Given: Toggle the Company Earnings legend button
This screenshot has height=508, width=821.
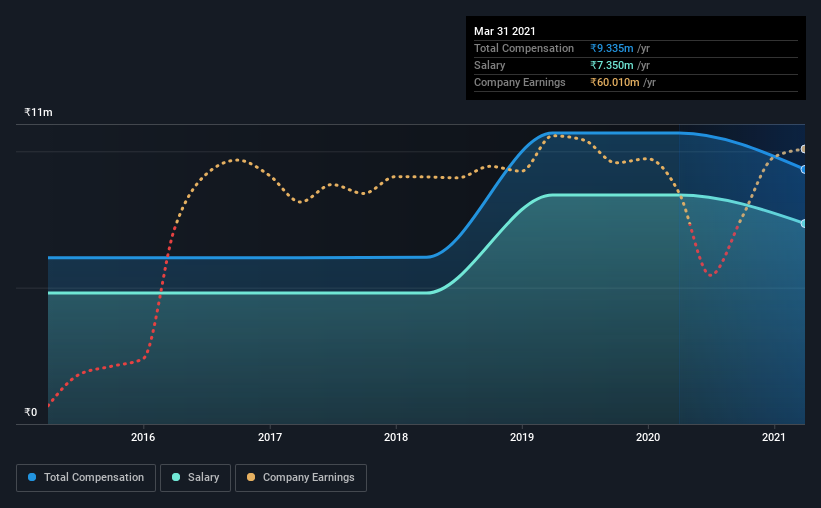Looking at the screenshot, I should tap(301, 478).
